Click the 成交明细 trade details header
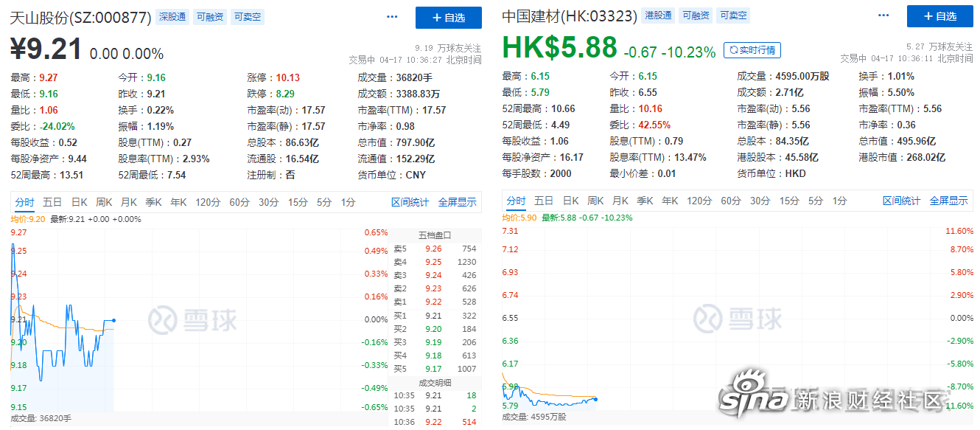The height and width of the screenshot is (430, 980). click(x=435, y=383)
